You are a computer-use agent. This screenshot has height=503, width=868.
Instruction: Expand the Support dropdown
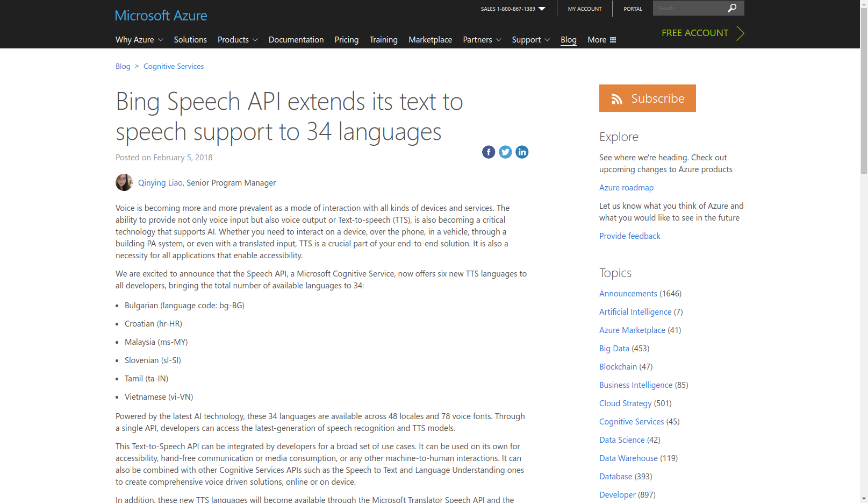point(530,40)
